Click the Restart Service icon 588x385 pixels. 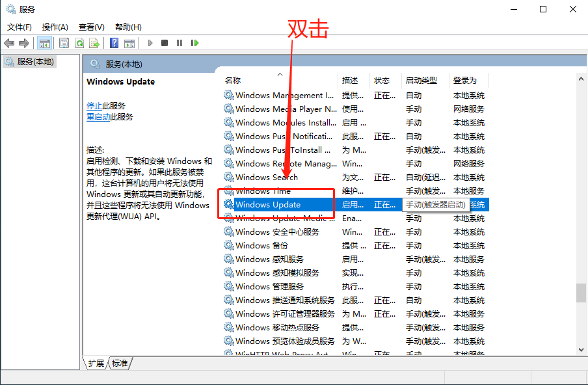194,43
